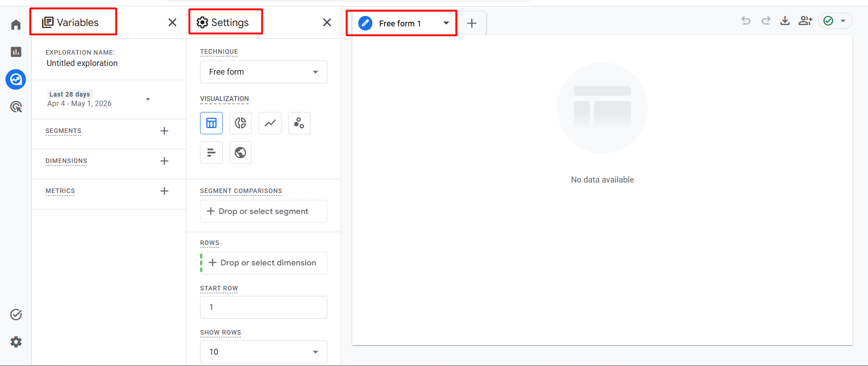868x366 pixels.
Task: Redo the last change
Action: click(766, 20)
